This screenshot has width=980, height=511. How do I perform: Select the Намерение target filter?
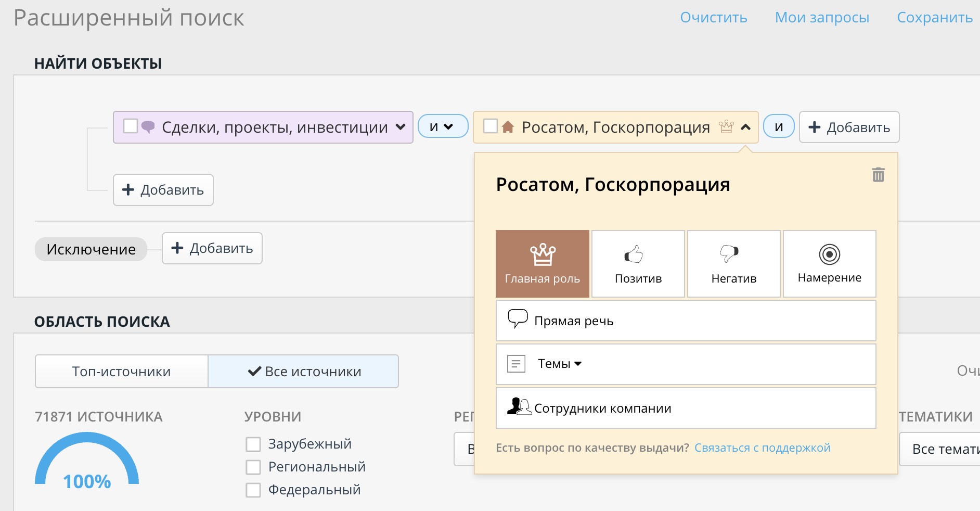click(x=829, y=264)
